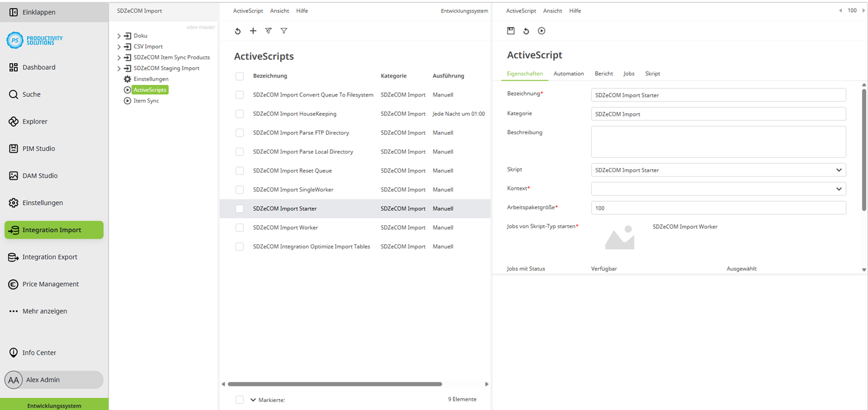The height and width of the screenshot is (410, 868).
Task: Check SDZeCOM Import Worker row checkbox
Action: (x=239, y=227)
